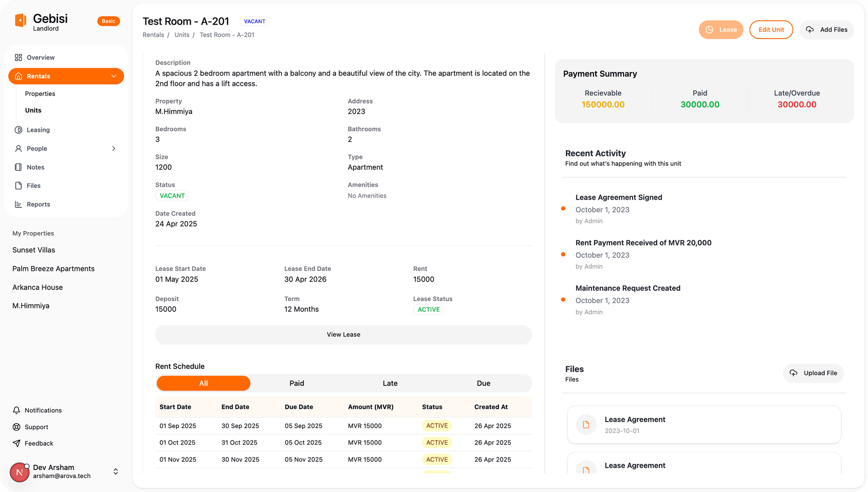
Task: Click the Notes notebook icon
Action: pyautogui.click(x=18, y=167)
